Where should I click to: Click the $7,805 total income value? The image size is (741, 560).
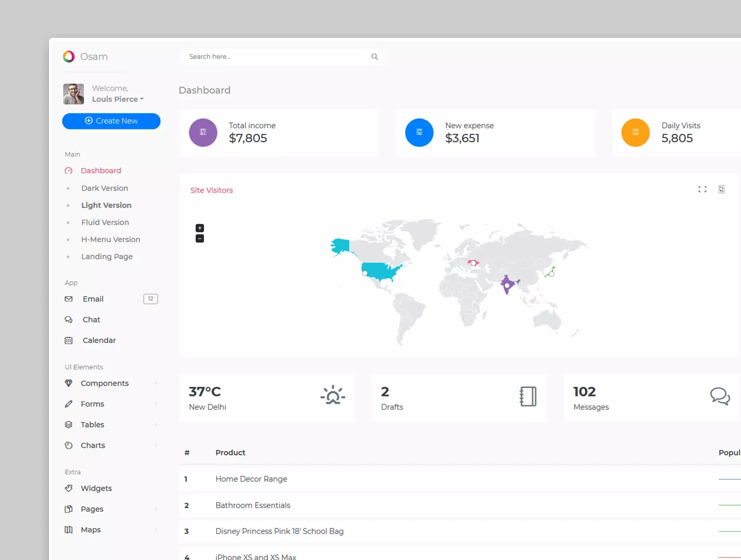[x=248, y=138]
